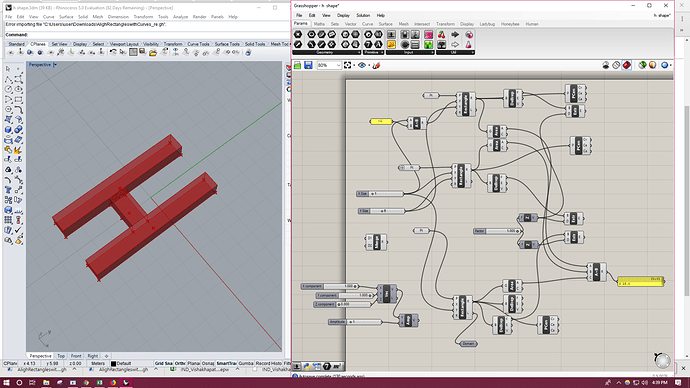Switch to the Ladybug tab in Grasshopper
Image resolution: width=690 pixels, height=388 pixels.
coord(487,24)
